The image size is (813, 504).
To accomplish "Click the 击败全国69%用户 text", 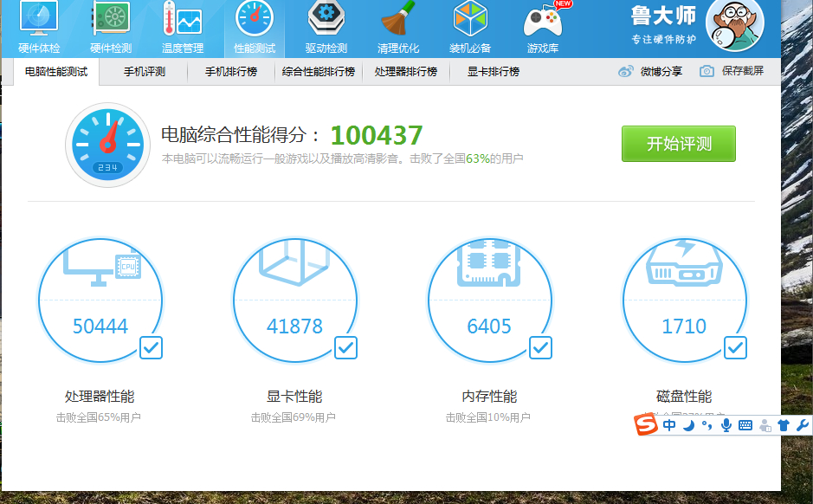I will tap(294, 417).
